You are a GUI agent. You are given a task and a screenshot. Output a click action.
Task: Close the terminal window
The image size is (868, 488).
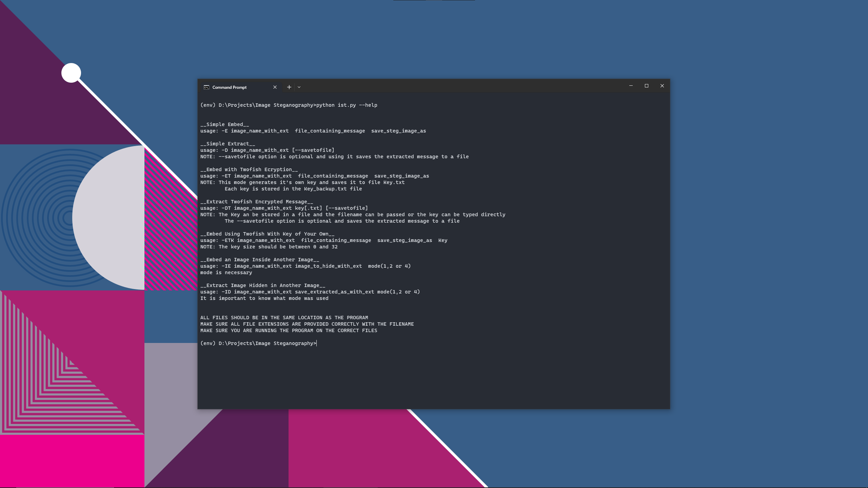pyautogui.click(x=662, y=86)
